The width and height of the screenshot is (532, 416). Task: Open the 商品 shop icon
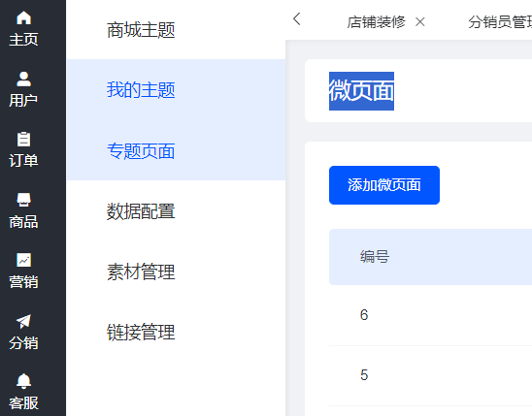tap(23, 200)
